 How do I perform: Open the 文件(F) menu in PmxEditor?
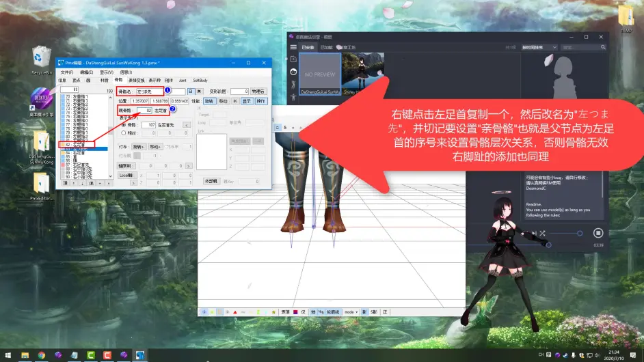click(x=66, y=72)
